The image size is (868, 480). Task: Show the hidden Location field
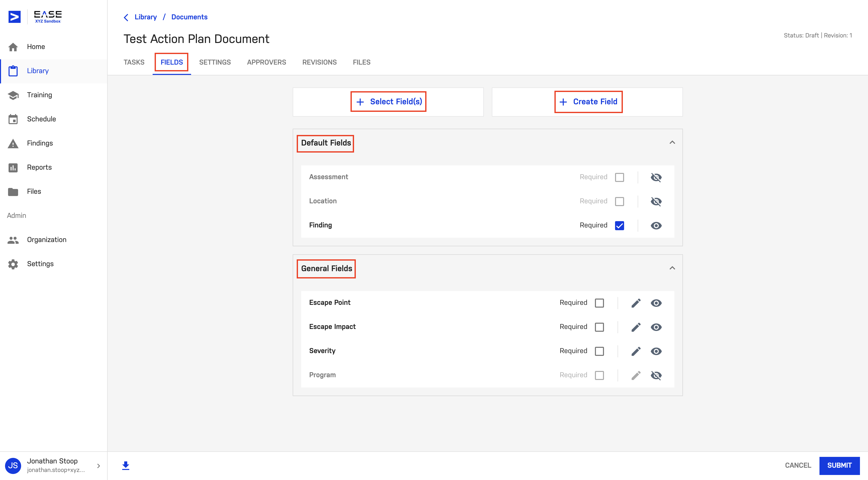pos(656,202)
